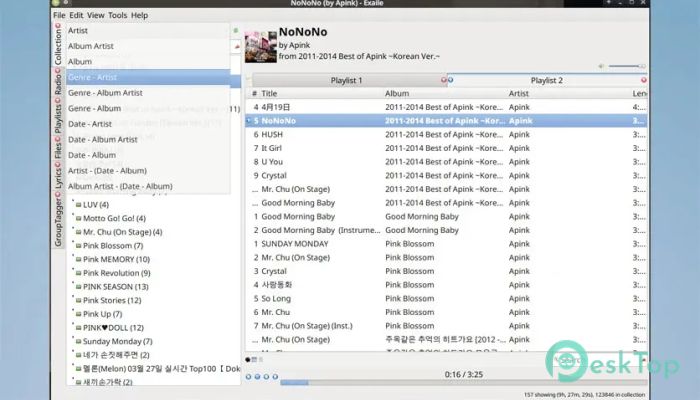Image resolution: width=700 pixels, height=400 pixels.
Task: Close the Lyrics side panel tab
Action: click(x=58, y=164)
